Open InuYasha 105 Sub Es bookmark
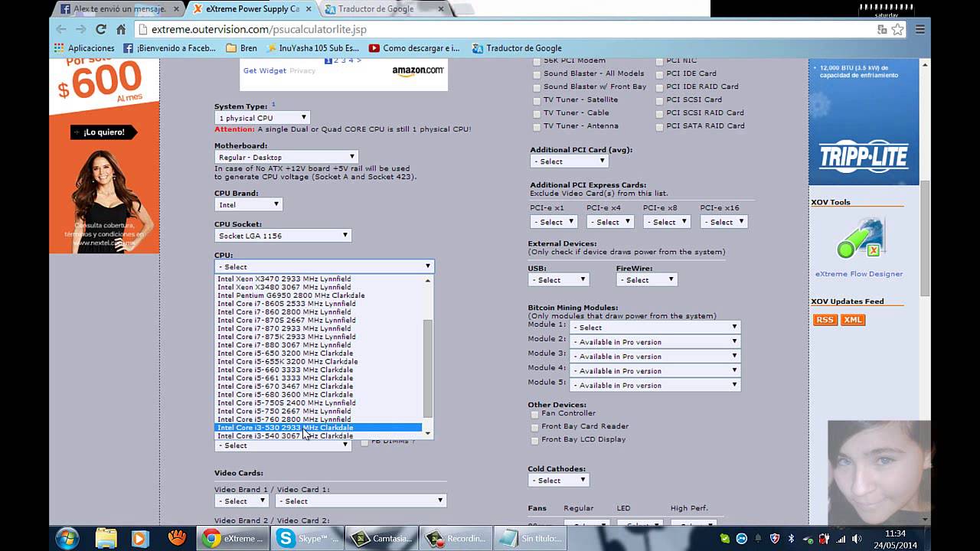This screenshot has height=551, width=980. (x=312, y=48)
